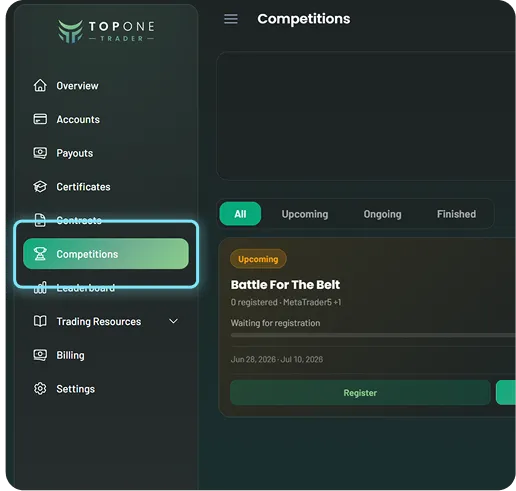Select the All filter tab
Viewport: 516px width, 491px height.
(x=240, y=214)
